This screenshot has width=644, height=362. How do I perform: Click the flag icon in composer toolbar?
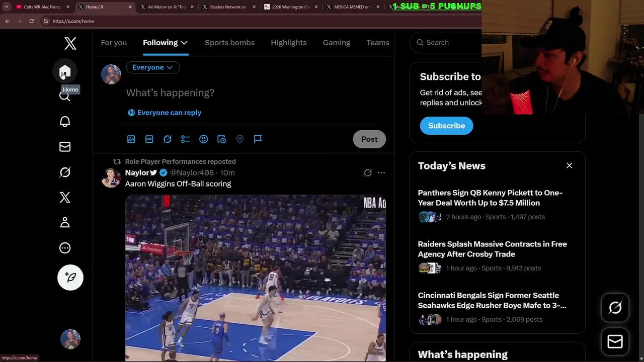(258, 139)
